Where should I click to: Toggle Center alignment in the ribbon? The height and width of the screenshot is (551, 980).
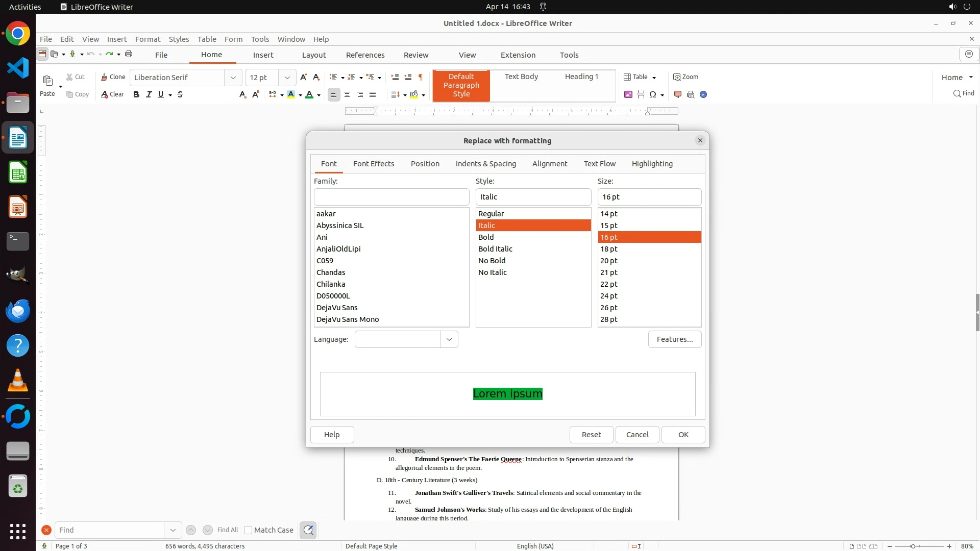pos(347,94)
